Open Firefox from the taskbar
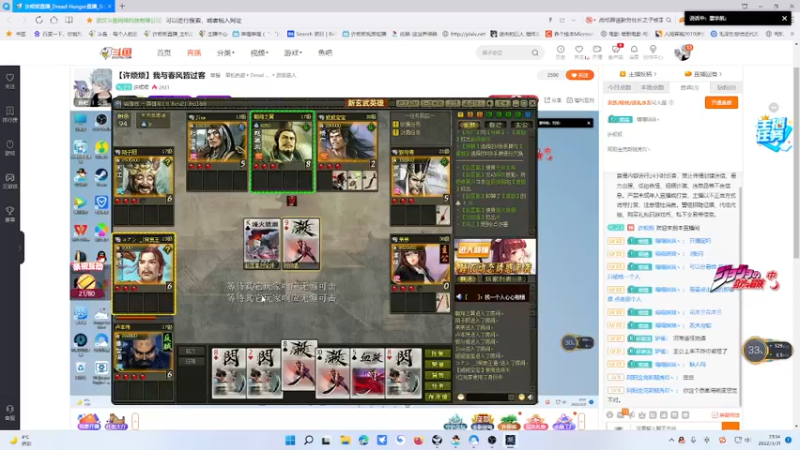 (x=419, y=440)
